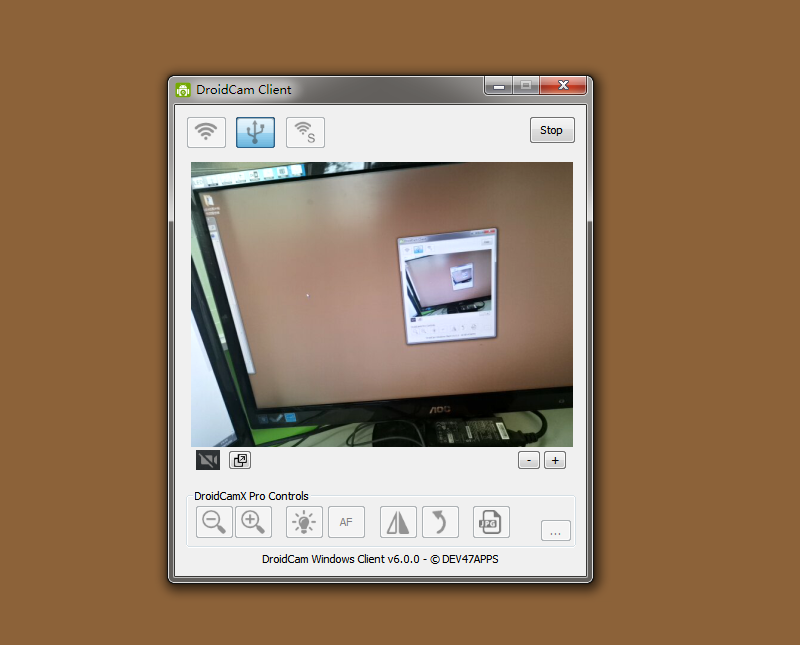The image size is (800, 645).
Task: Click the DroidCam Windows Client v6.0.0 text
Action: click(x=380, y=559)
